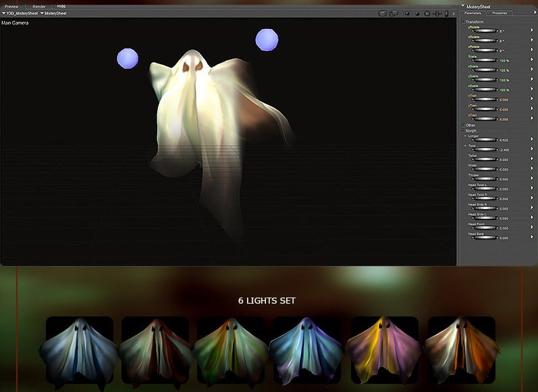Viewport: 538px width, 392px height.
Task: Open the Twist morph menu arrow
Action: (x=532, y=149)
